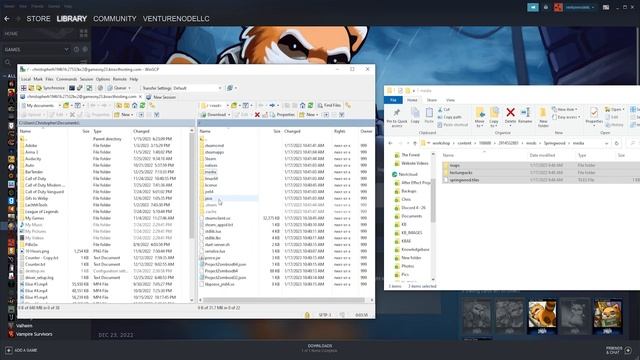Click the Properties icon in Explorer ribbon
Viewport: 640px width, 360px height.
[594, 116]
